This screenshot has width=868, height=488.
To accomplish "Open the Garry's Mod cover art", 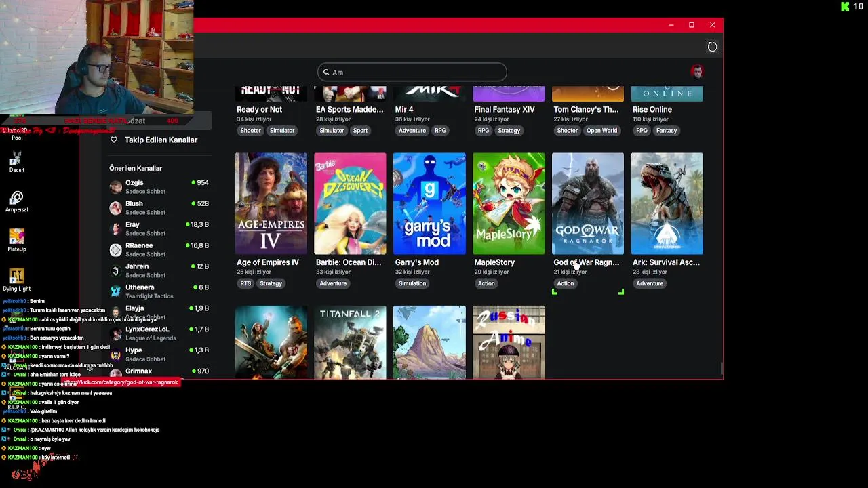I will point(429,203).
